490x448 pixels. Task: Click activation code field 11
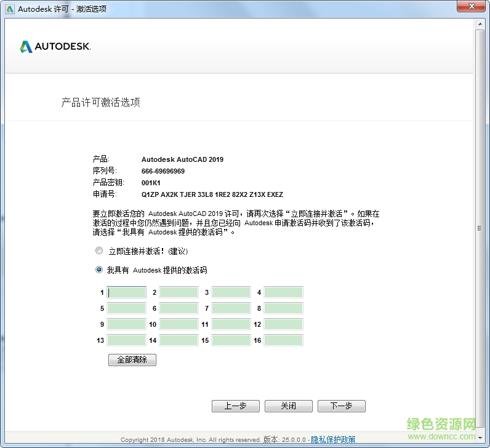(231, 324)
